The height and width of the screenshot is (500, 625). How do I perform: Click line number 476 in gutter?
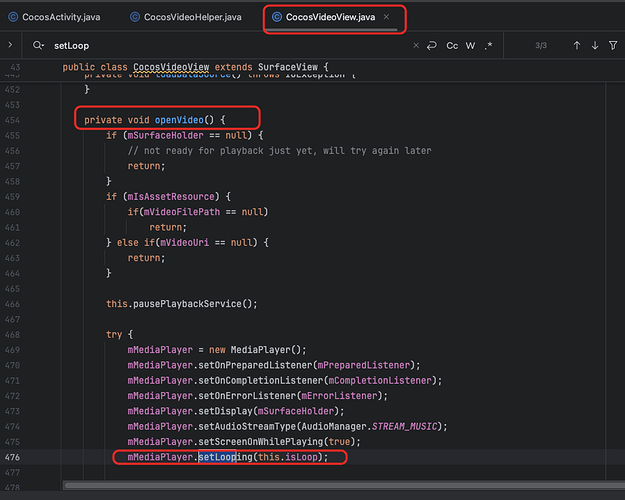(12, 457)
